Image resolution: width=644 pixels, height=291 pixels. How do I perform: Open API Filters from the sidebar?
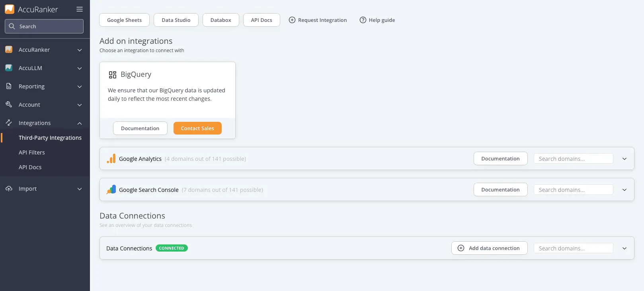point(32,152)
